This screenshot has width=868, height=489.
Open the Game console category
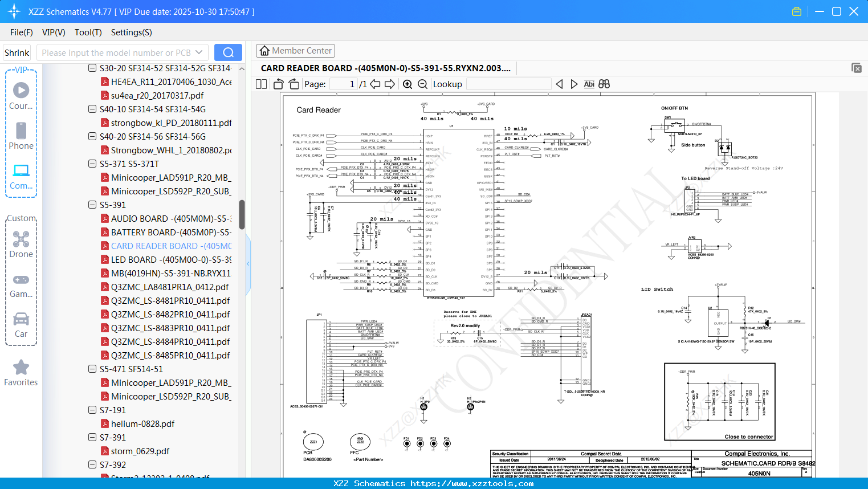[21, 285]
